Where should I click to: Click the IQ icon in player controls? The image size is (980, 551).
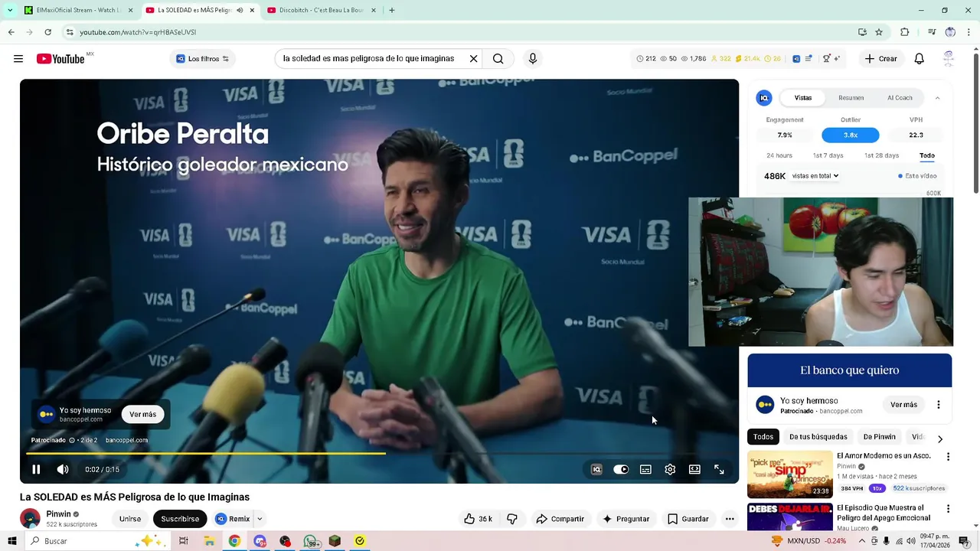596,469
